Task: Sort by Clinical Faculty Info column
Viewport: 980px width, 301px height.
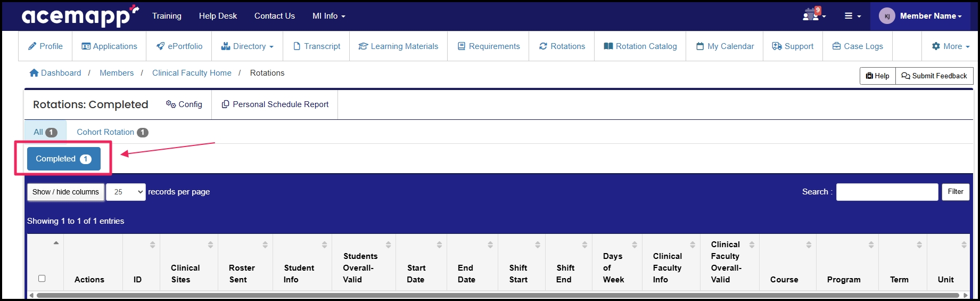Action: click(693, 245)
